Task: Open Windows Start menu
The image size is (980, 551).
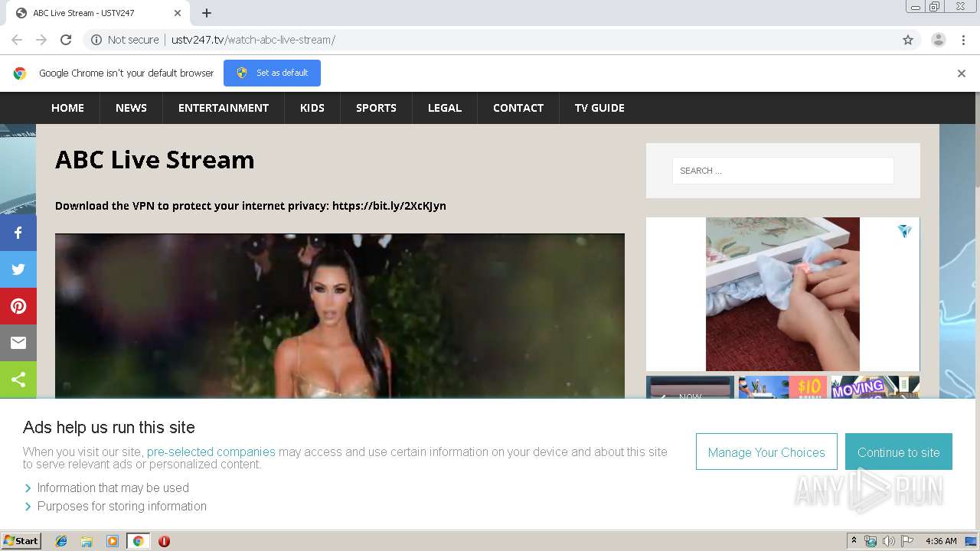Action: (21, 541)
